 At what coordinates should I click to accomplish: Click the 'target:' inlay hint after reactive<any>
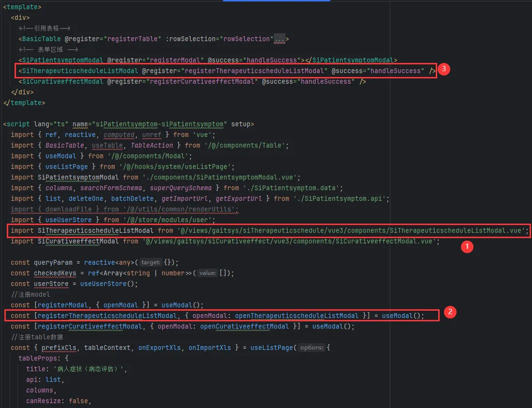(x=151, y=262)
